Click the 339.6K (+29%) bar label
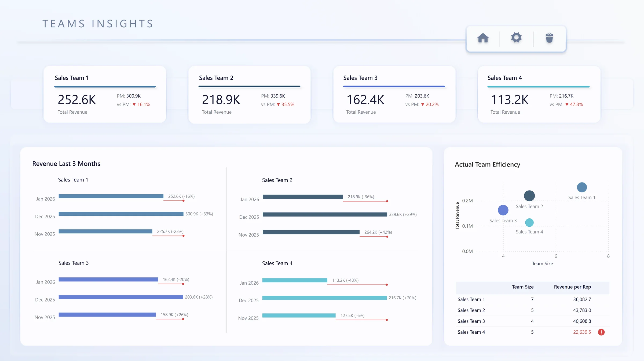The width and height of the screenshot is (644, 361). 403,214
